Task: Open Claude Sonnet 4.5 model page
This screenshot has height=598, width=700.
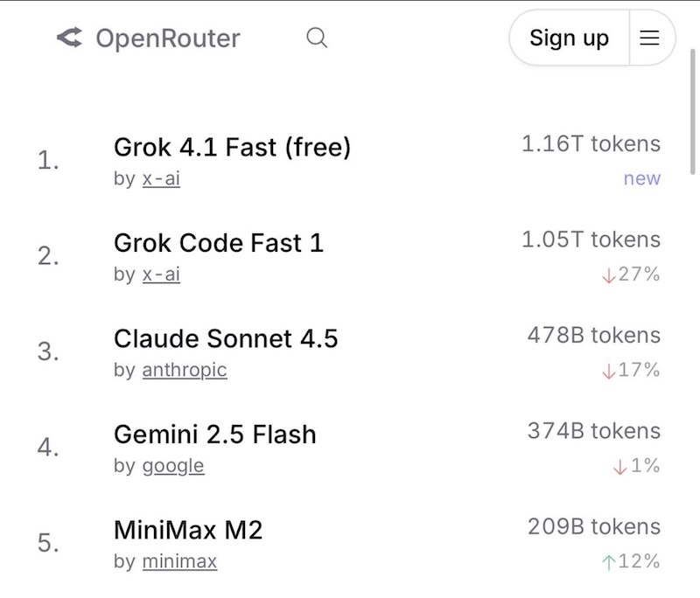Action: click(225, 338)
